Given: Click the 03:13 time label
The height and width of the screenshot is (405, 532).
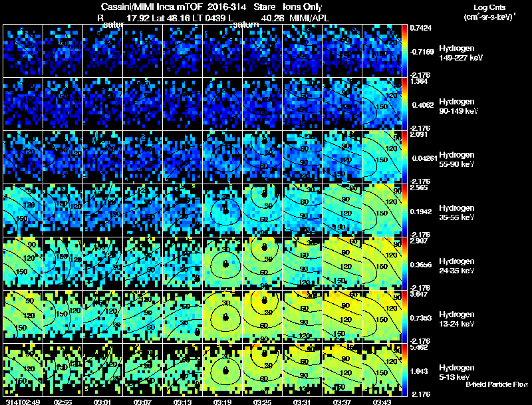Looking at the screenshot, I should tap(182, 402).
